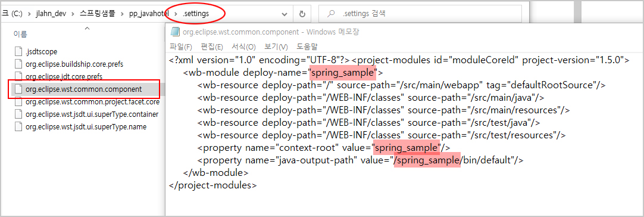The width and height of the screenshot is (644, 217).
Task: Click the closing </project-modules> tag
Action: click(213, 185)
